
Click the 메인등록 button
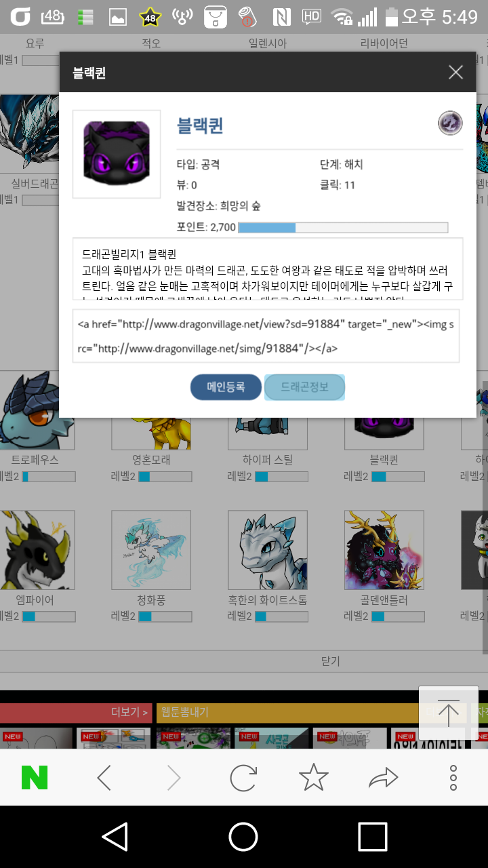[x=225, y=387]
